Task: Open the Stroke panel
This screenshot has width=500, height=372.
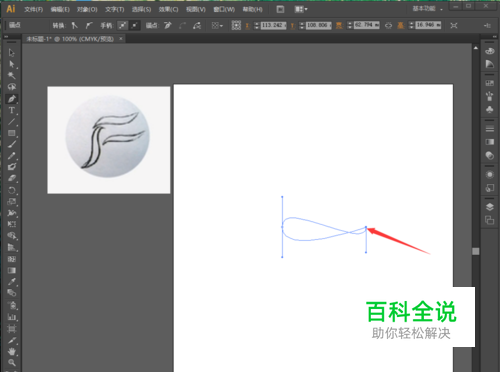Action: [490, 129]
